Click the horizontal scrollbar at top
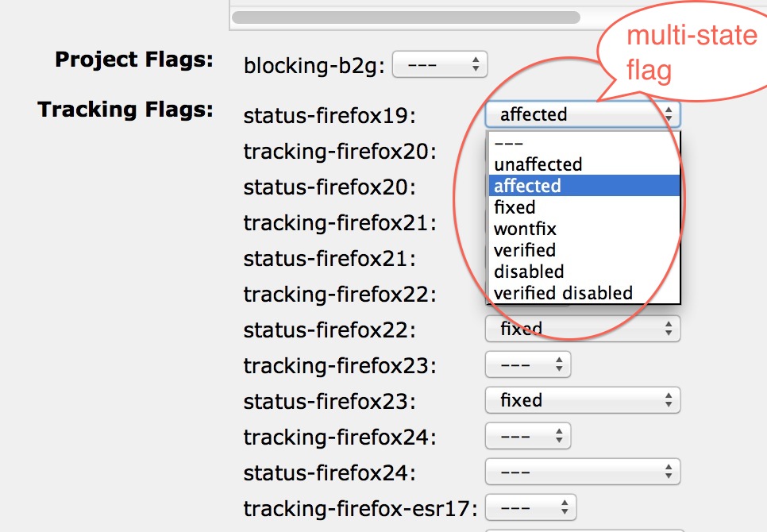767x532 pixels. click(x=406, y=17)
